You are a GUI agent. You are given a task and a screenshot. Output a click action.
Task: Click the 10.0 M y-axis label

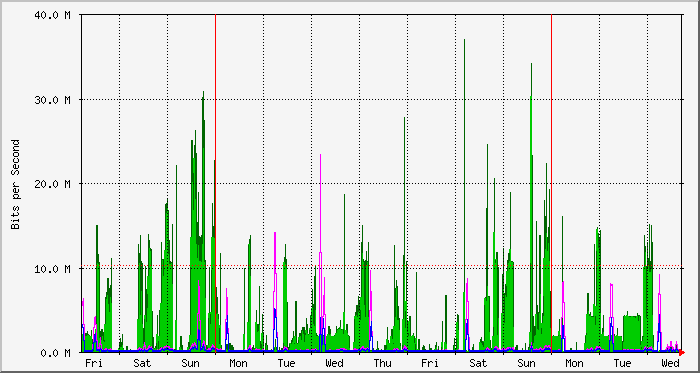52,269
